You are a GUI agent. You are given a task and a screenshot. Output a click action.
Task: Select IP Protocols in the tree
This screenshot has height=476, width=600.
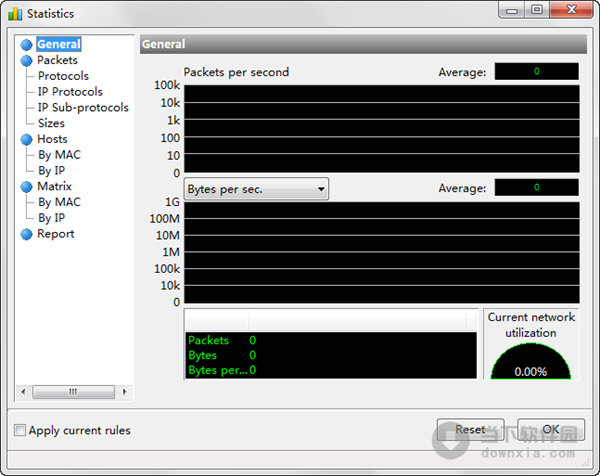70,92
